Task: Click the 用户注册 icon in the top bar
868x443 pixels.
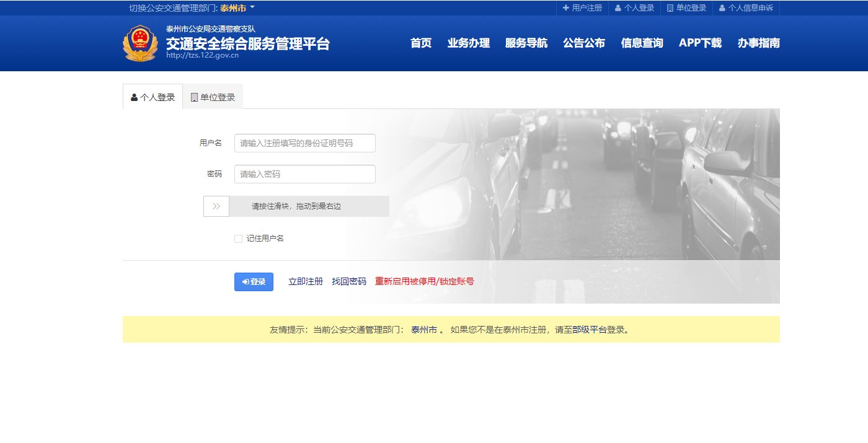Action: [567, 8]
